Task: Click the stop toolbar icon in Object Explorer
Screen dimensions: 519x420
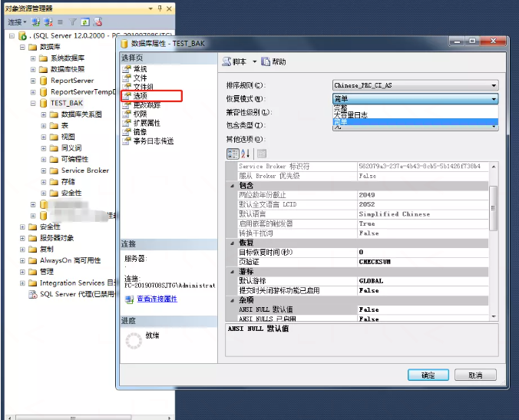Action: 60,22
